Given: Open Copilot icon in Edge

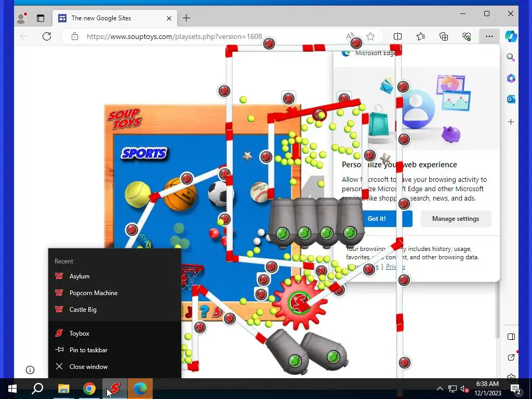Looking at the screenshot, I should pos(511,36).
